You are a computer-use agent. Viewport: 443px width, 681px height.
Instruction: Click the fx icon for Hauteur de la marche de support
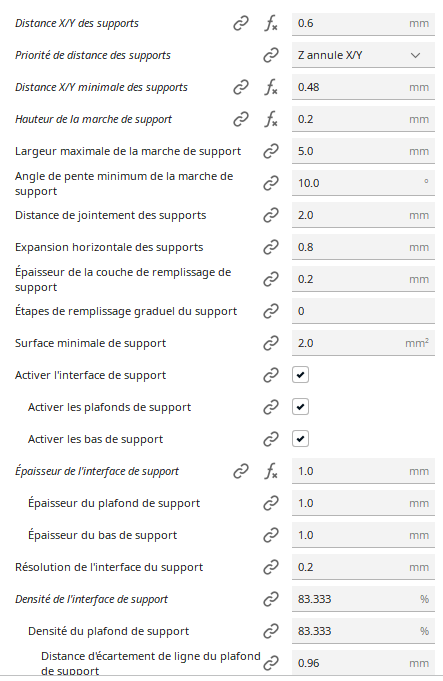coord(271,119)
